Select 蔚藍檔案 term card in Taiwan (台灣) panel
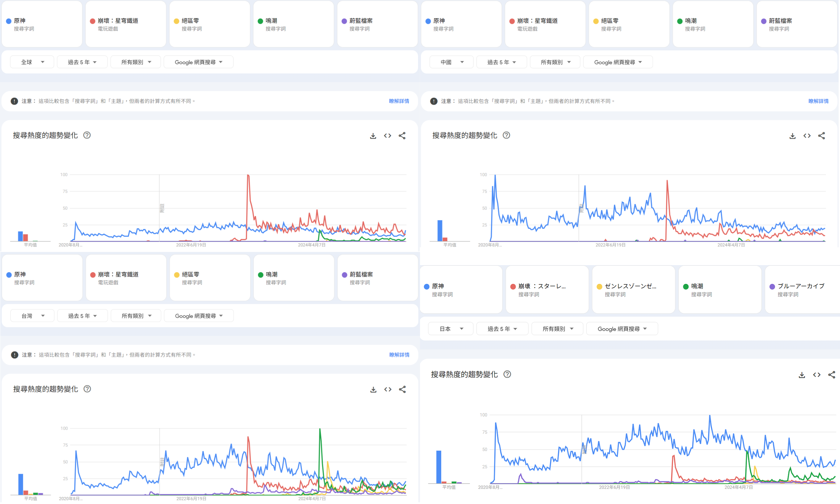The width and height of the screenshot is (840, 504). (378, 278)
